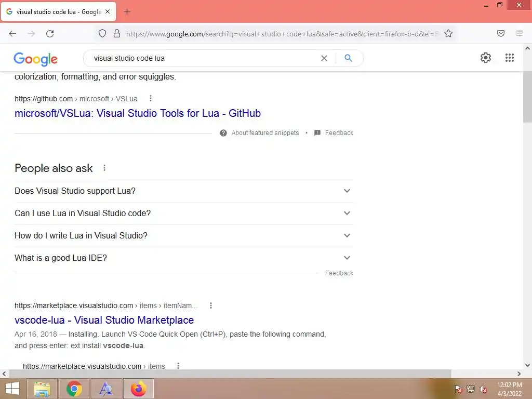Open the tracking protection shield icon
The image size is (532, 399).
[102, 33]
